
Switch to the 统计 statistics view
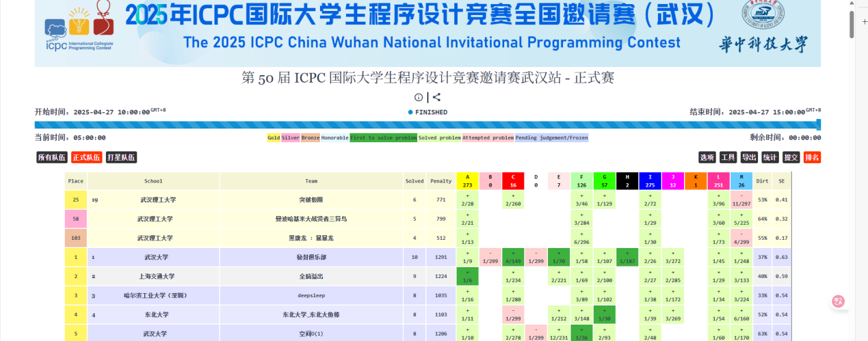coord(770,157)
